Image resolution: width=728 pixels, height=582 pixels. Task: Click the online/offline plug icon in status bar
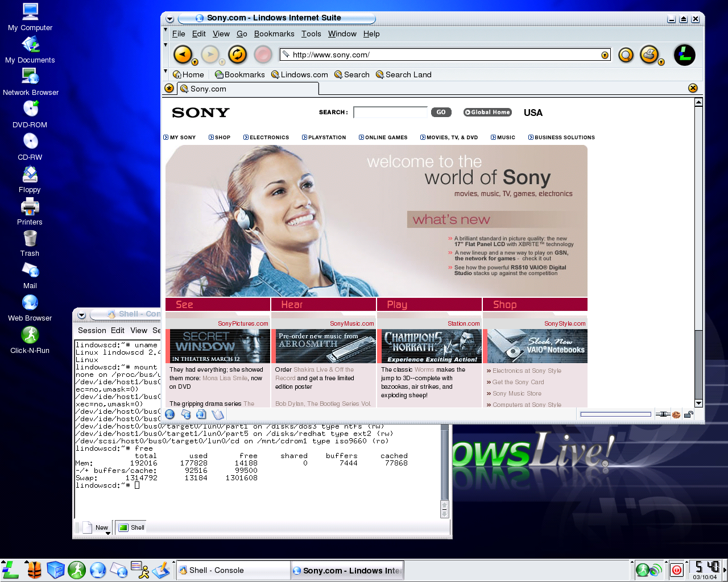[663, 414]
